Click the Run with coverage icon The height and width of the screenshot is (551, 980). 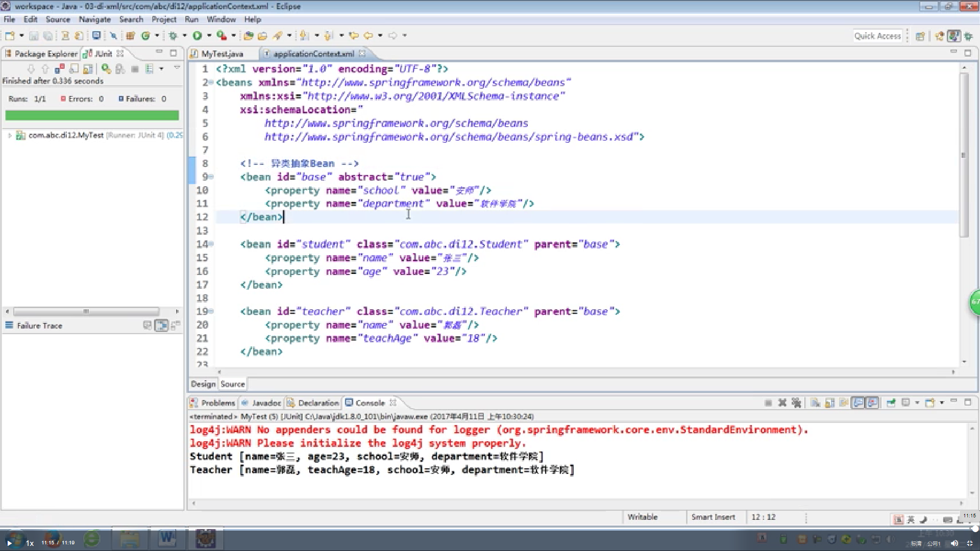[x=221, y=36]
